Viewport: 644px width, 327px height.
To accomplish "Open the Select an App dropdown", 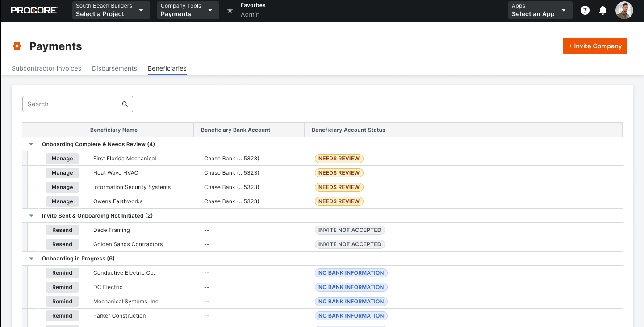I will [x=540, y=10].
